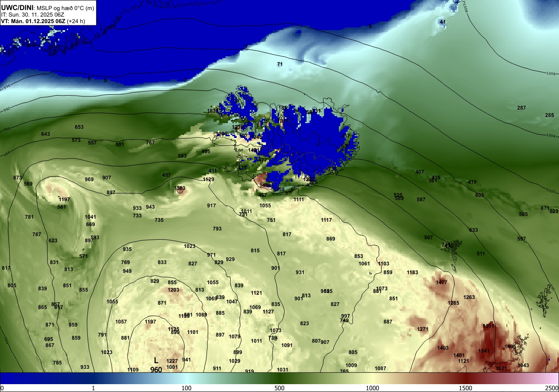Click the 100 label on the colour scale
The height and width of the screenshot is (392, 559).
[186, 388]
